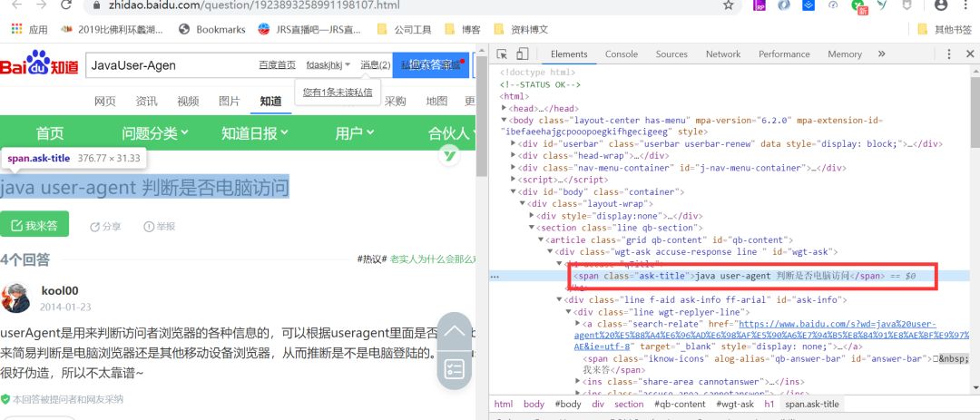
Task: Collapse the section line qb-section node
Action: [531, 228]
